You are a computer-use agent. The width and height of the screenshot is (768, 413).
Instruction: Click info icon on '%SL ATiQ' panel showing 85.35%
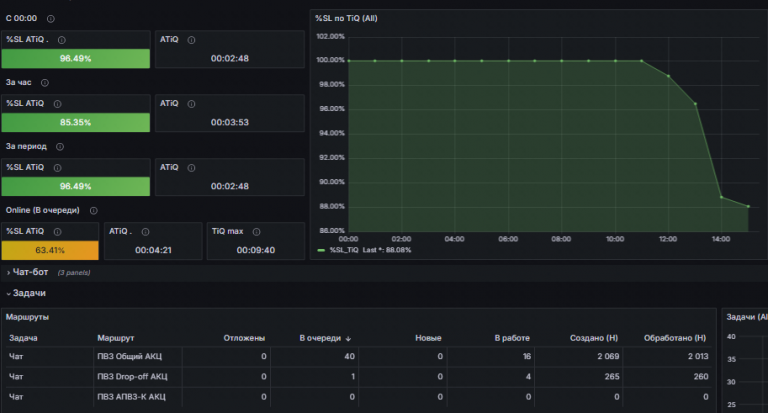[57, 104]
